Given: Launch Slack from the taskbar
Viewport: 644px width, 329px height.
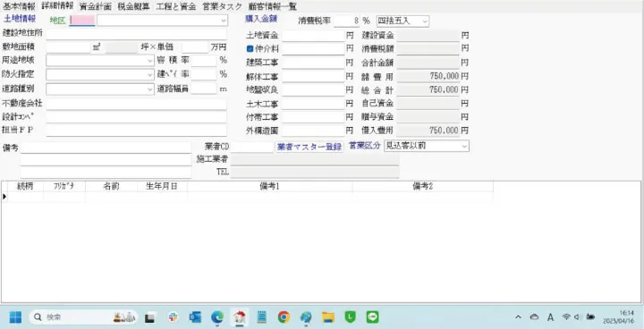Looking at the screenshot, I should (174, 317).
